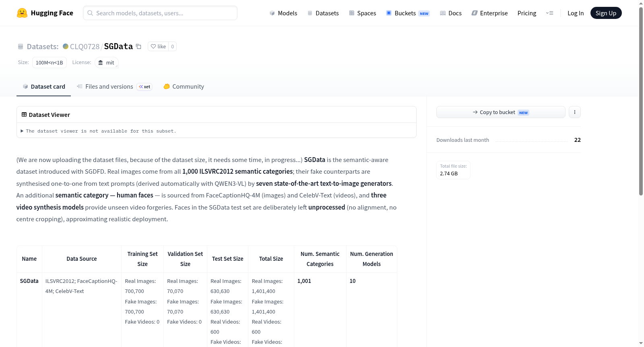
Task: Click the 100M<n<1B size tag
Action: pos(50,62)
